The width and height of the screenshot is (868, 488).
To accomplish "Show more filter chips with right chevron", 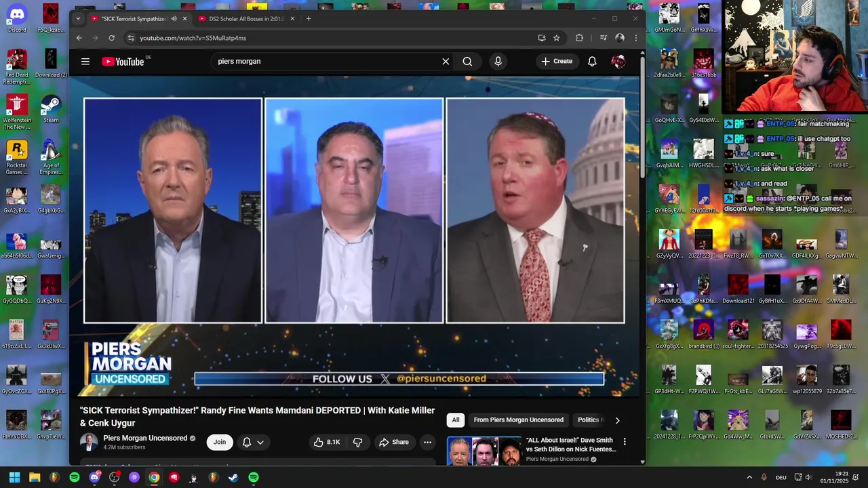I will (x=617, y=420).
